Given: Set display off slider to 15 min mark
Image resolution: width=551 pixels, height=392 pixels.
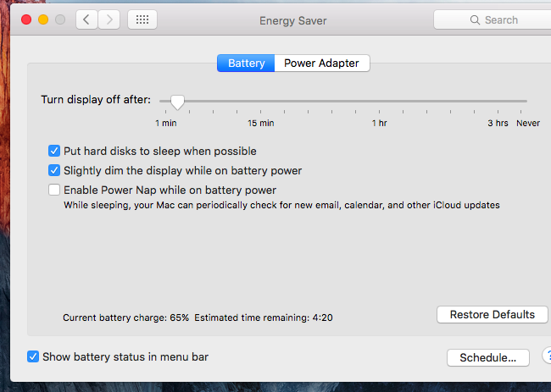Looking at the screenshot, I should point(261,101).
